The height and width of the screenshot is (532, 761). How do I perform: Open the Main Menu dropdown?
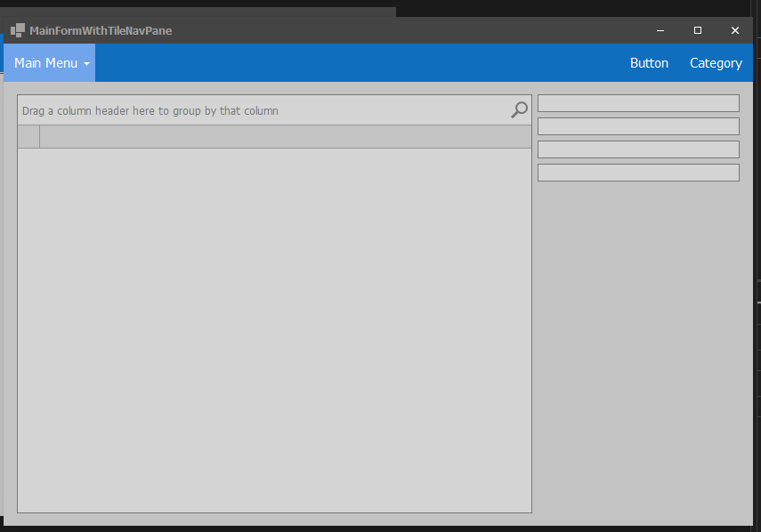pyautogui.click(x=50, y=63)
